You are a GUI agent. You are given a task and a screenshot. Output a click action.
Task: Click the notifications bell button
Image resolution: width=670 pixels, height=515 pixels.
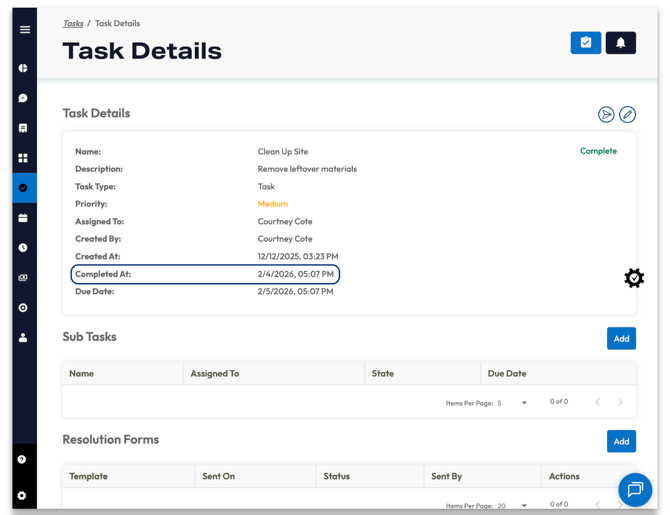[x=620, y=43]
